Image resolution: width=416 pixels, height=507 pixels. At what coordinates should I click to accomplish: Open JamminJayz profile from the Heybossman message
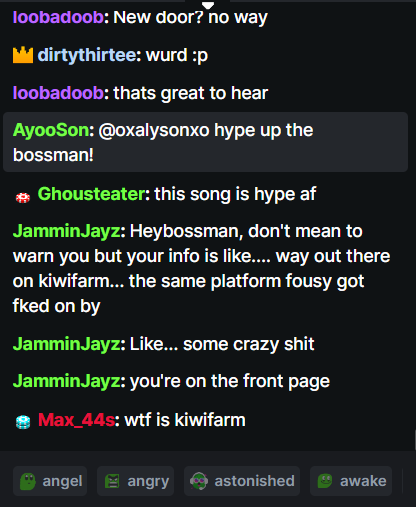[67, 231]
